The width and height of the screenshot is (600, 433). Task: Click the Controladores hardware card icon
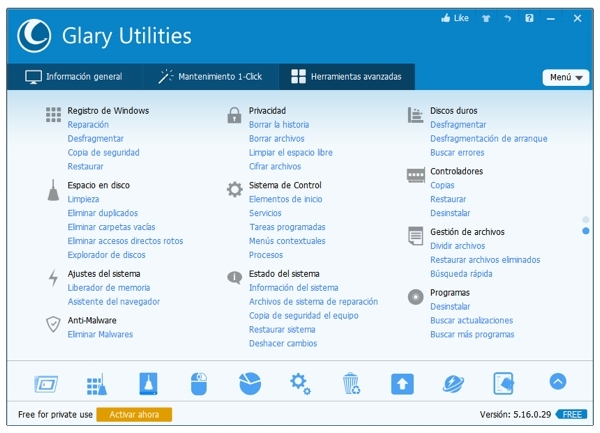click(416, 175)
